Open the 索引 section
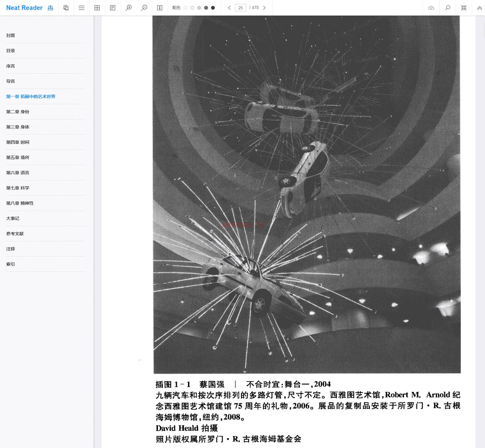This screenshot has width=485, height=448. pos(45,264)
